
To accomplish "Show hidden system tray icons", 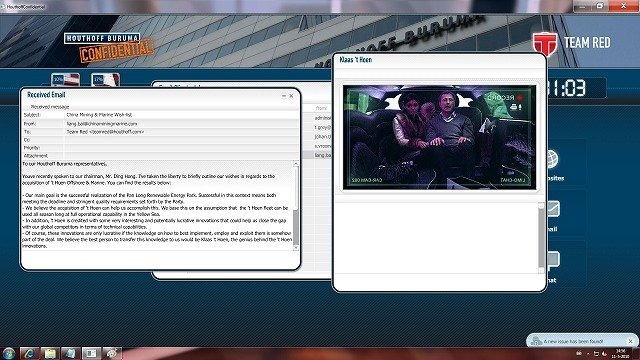I will [x=588, y=353].
